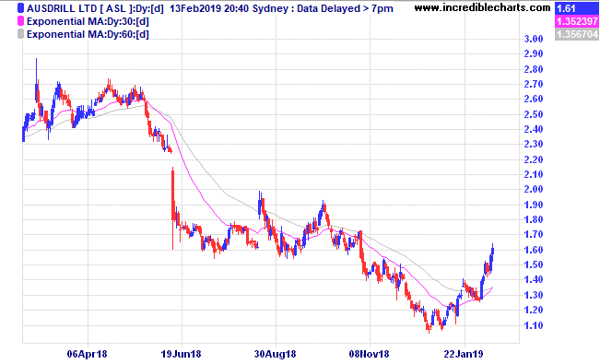Click the Data Delayed > 7pm notice
600x364 pixels.
345,8
